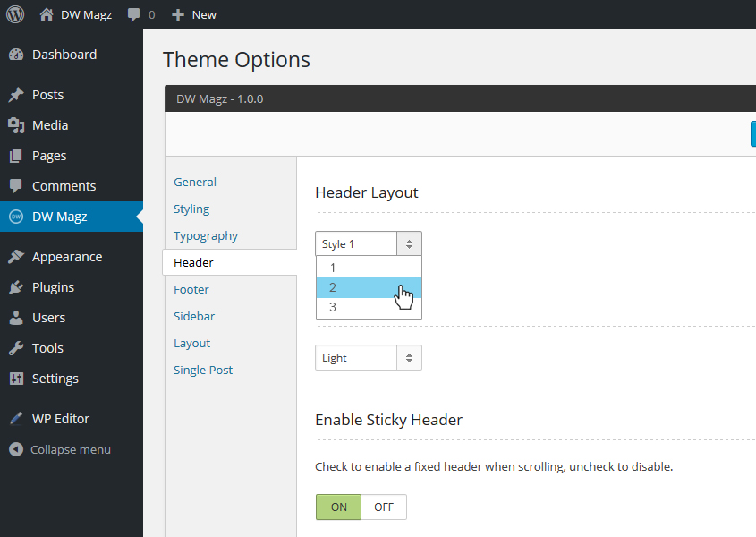Turn sticky header ON
This screenshot has width=756, height=537.
(x=338, y=507)
